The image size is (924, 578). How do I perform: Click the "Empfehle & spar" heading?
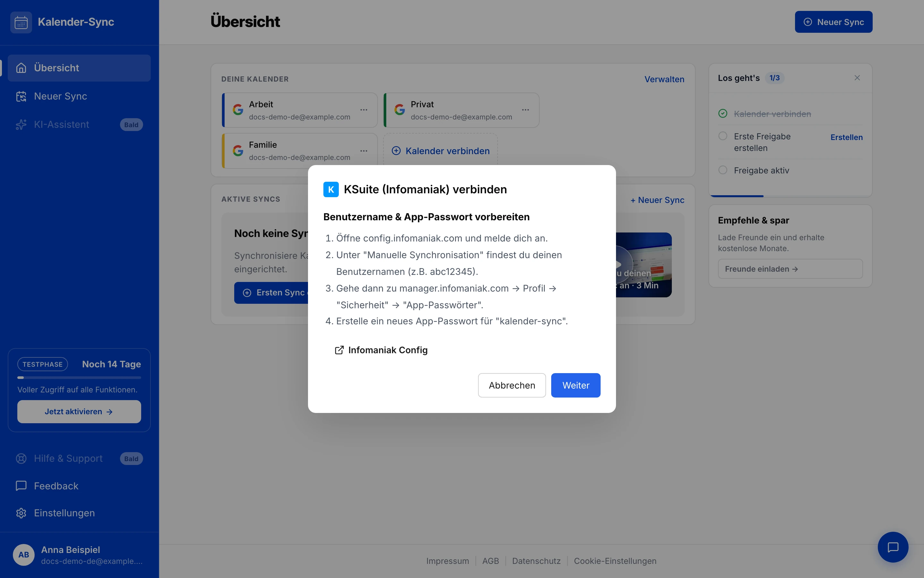753,220
